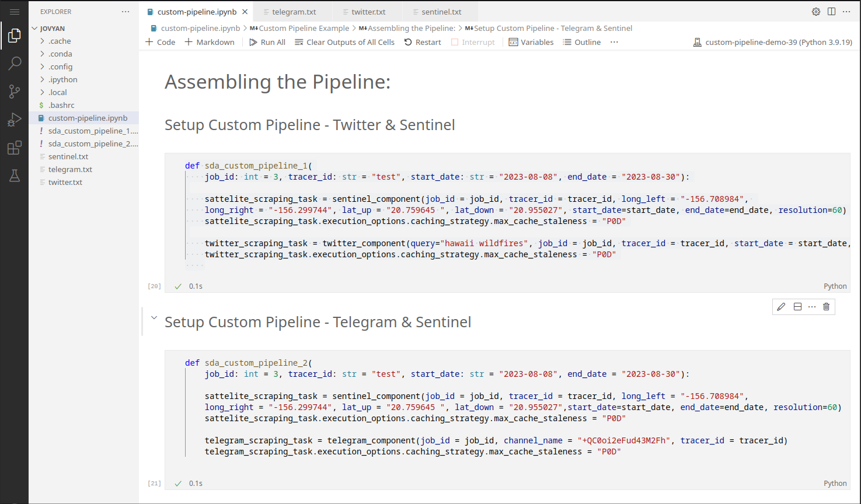Viewport: 861px width, 504px height.
Task: Expand the .cache folder
Action: (83, 41)
